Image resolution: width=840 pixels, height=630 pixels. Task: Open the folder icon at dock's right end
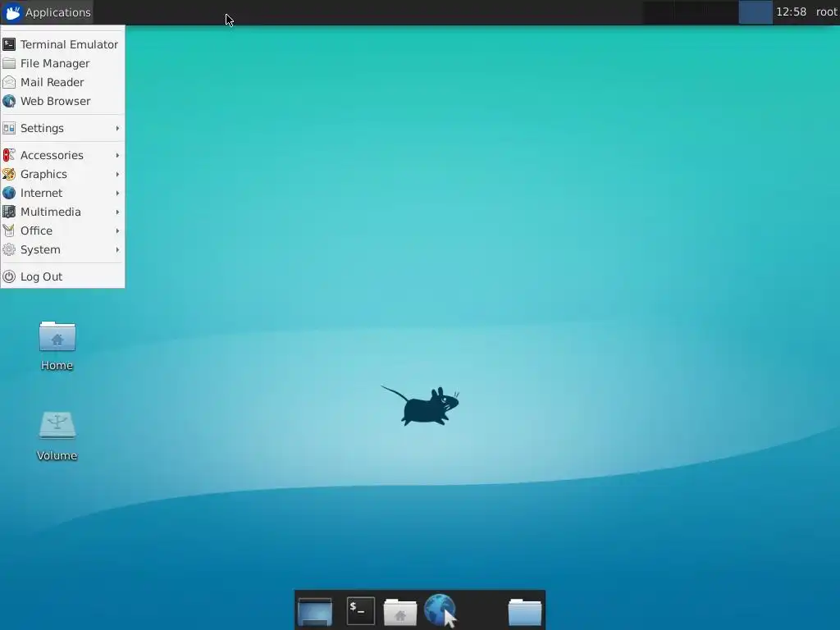pyautogui.click(x=525, y=612)
